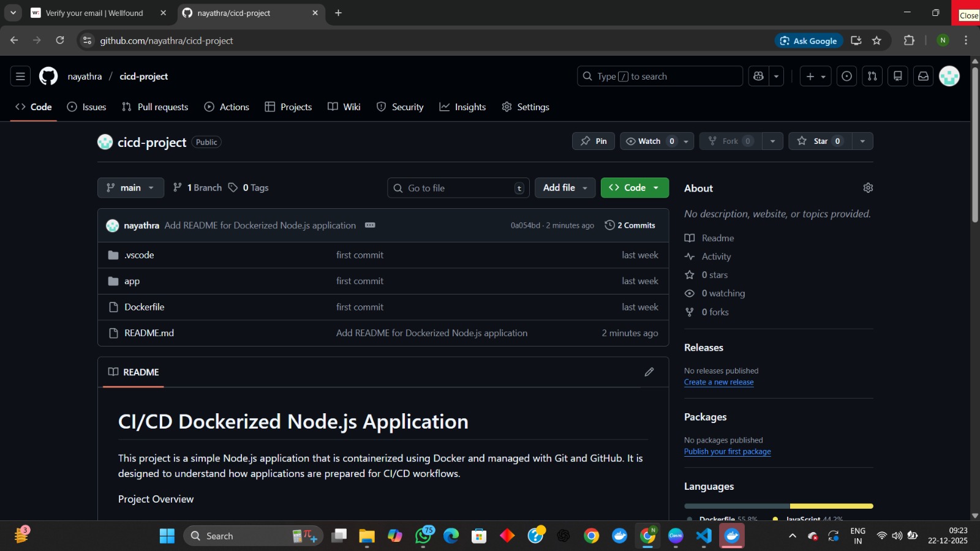This screenshot has height=551, width=980.
Task: Switch to the Issues tab
Action: (86, 107)
